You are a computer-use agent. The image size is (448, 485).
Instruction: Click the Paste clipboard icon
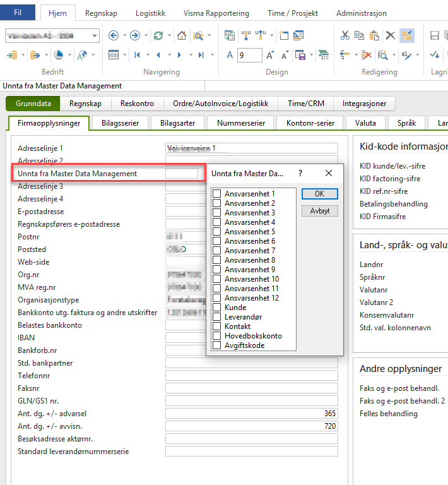point(374,35)
